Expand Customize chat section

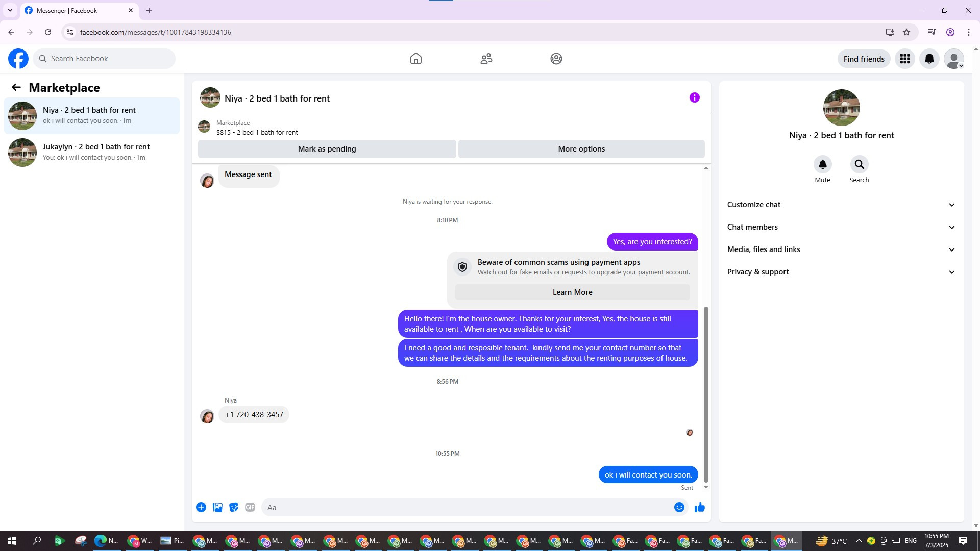841,205
